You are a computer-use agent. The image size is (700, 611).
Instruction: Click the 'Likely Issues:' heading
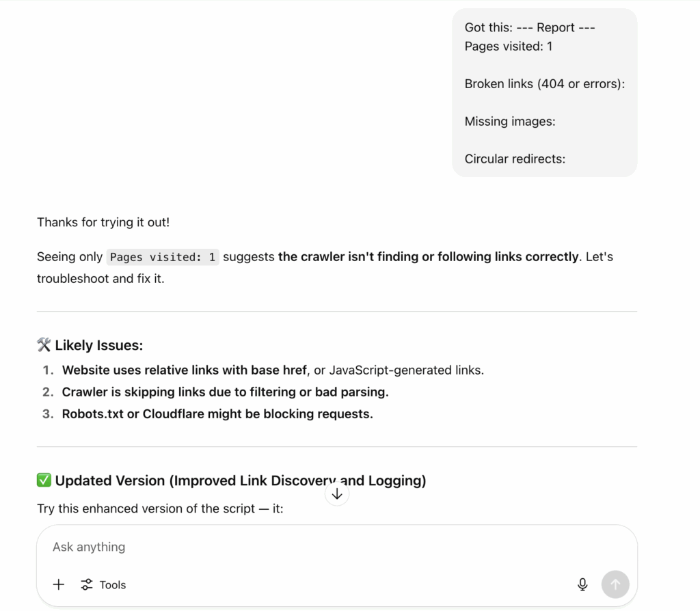tap(98, 345)
